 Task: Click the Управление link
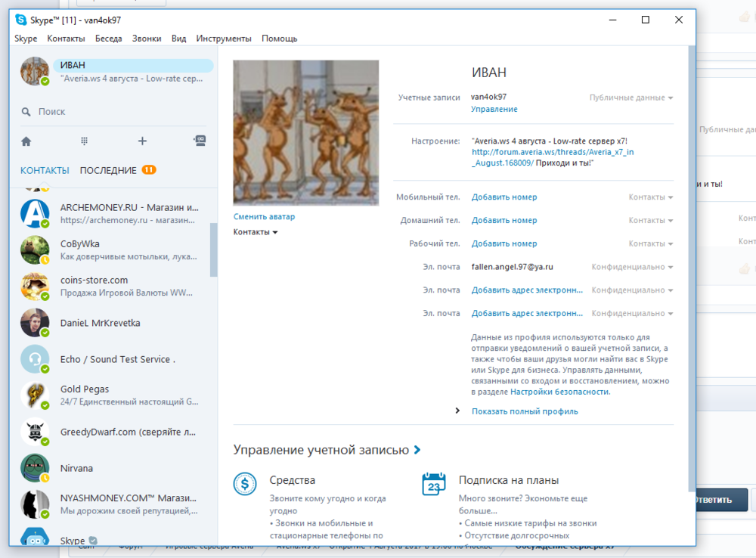pos(494,109)
